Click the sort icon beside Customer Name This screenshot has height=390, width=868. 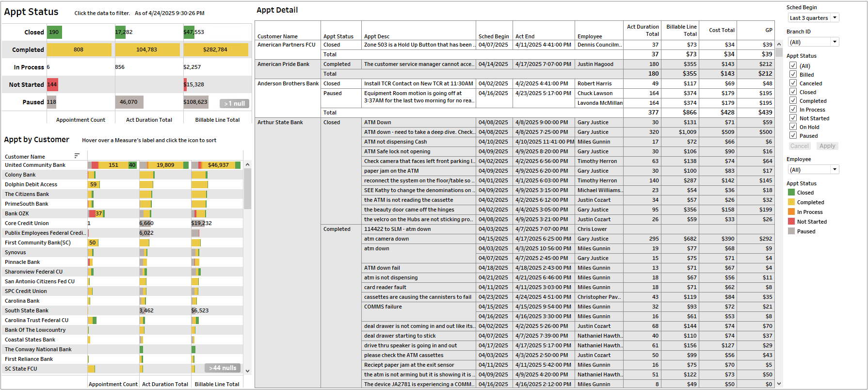tap(77, 156)
